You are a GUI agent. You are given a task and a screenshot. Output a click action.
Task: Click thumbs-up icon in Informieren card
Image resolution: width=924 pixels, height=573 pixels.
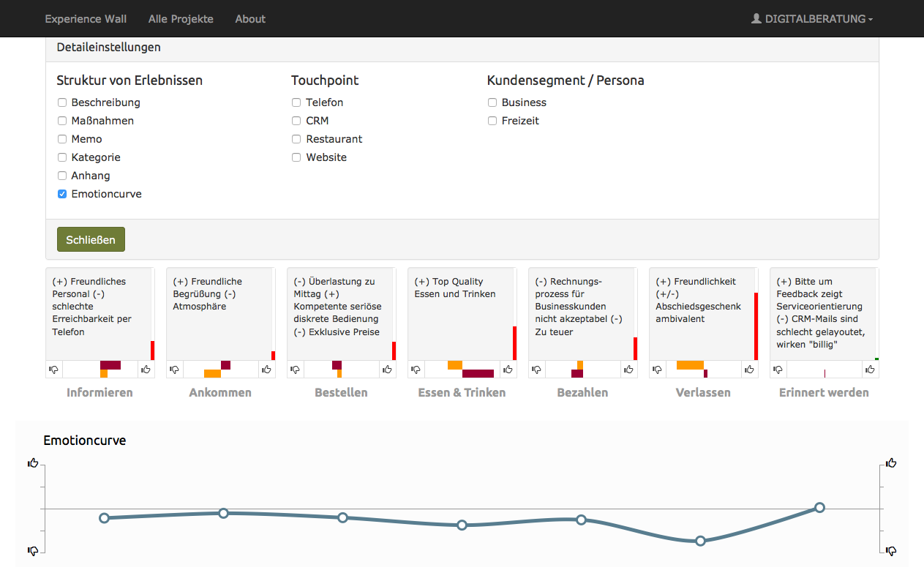146,370
